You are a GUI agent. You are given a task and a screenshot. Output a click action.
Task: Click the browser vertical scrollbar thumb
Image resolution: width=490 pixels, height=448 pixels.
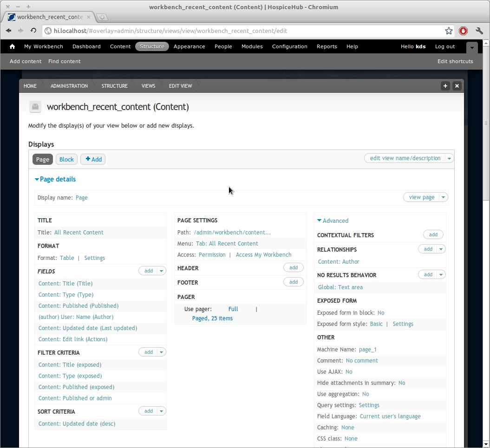click(486, 123)
